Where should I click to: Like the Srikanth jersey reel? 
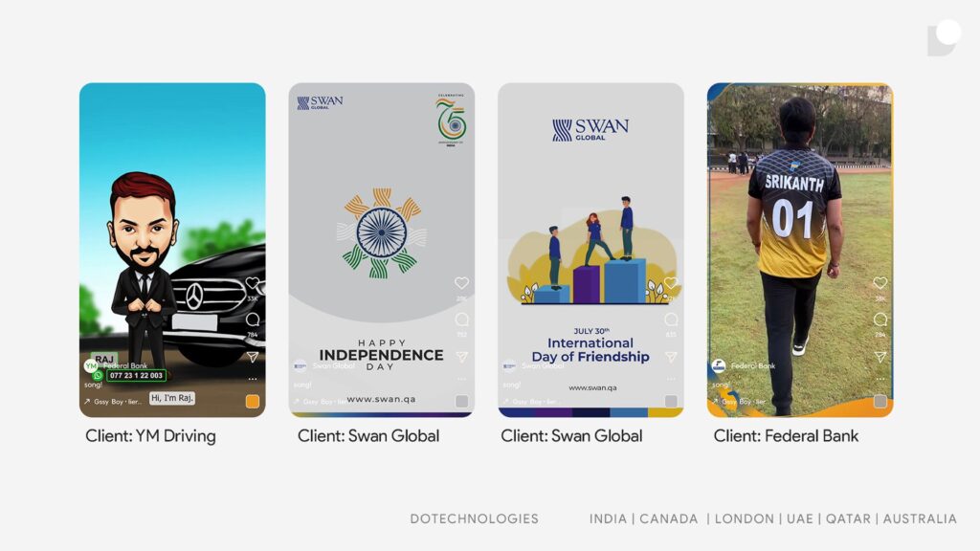[880, 283]
